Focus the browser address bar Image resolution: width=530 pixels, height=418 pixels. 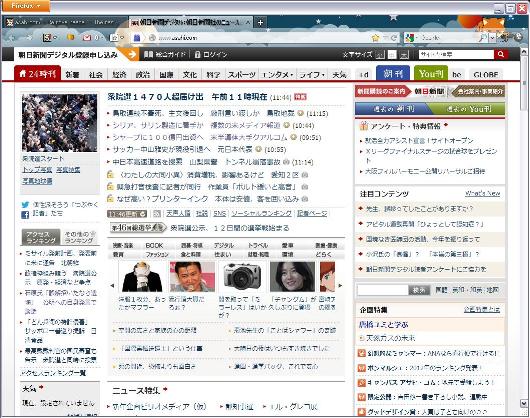point(264,38)
